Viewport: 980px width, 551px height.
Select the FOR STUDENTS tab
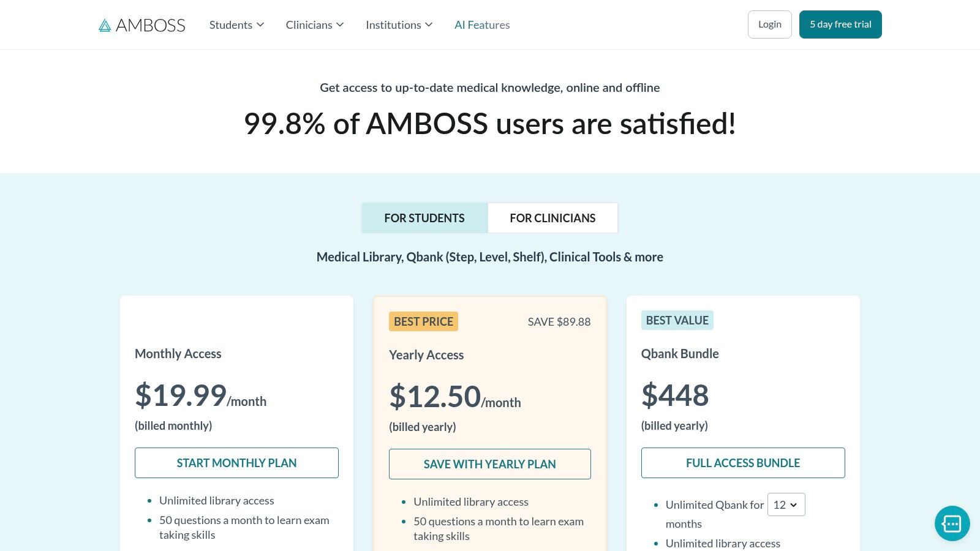(424, 217)
